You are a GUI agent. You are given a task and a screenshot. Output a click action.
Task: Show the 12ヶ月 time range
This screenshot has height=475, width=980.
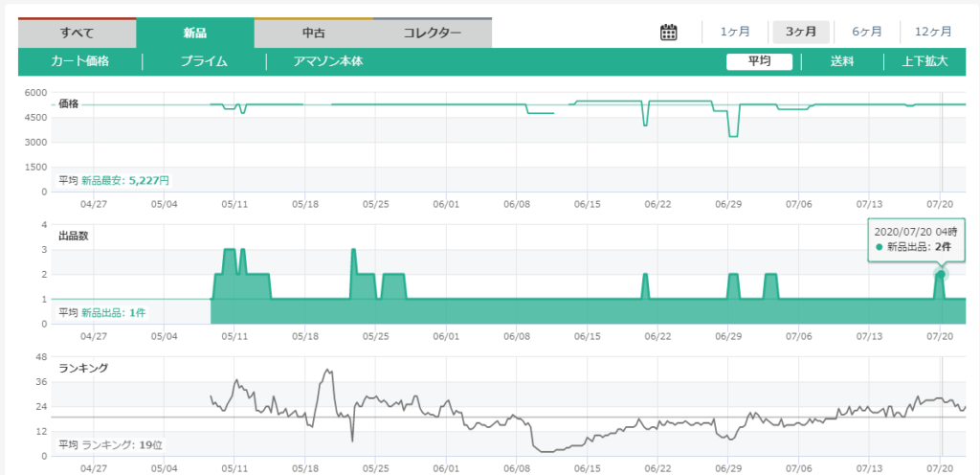932,32
